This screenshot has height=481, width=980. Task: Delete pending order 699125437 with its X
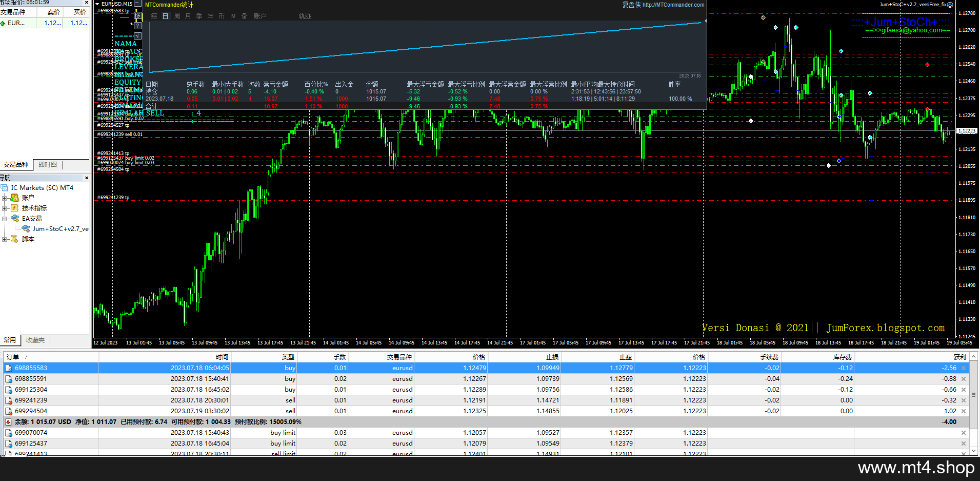(964, 444)
